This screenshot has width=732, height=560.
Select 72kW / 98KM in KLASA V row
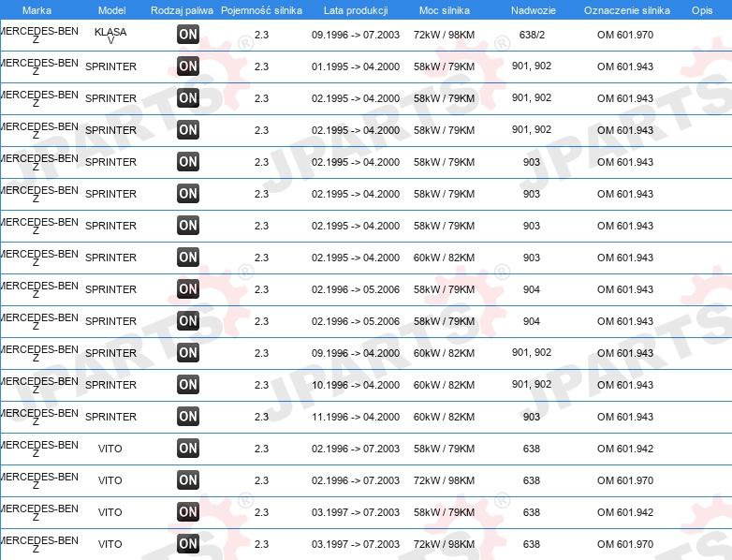pos(444,35)
